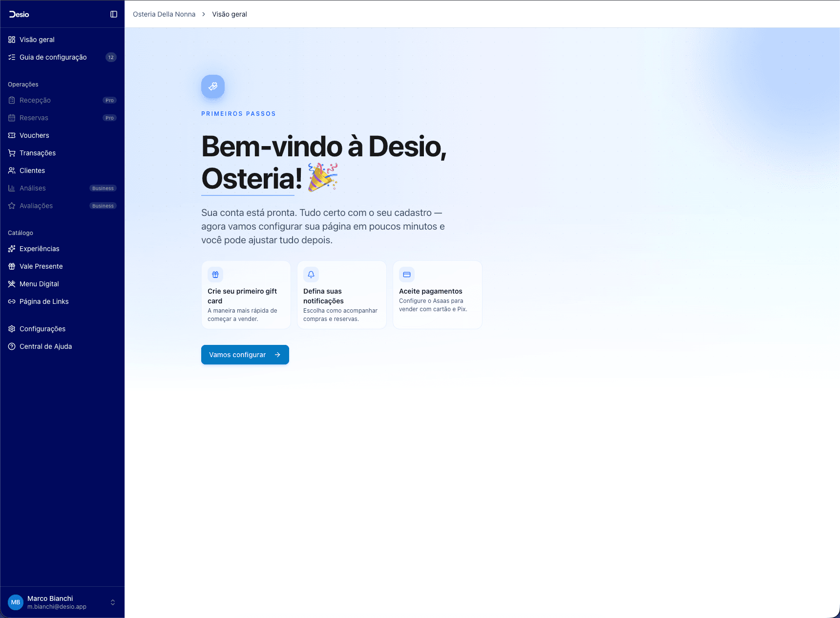Click the PRIMEIROS PASSOS label
840x618 pixels.
[x=238, y=114]
